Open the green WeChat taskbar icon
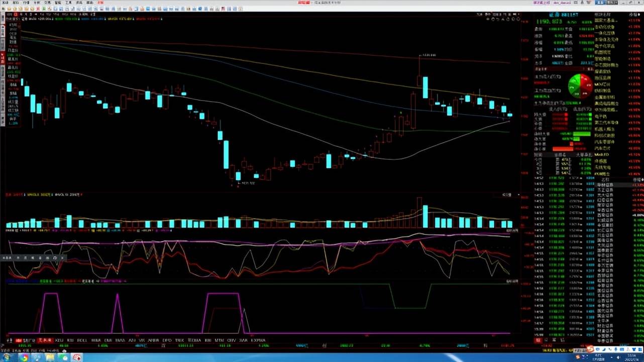The width and height of the screenshot is (644, 362). [x=64, y=357]
